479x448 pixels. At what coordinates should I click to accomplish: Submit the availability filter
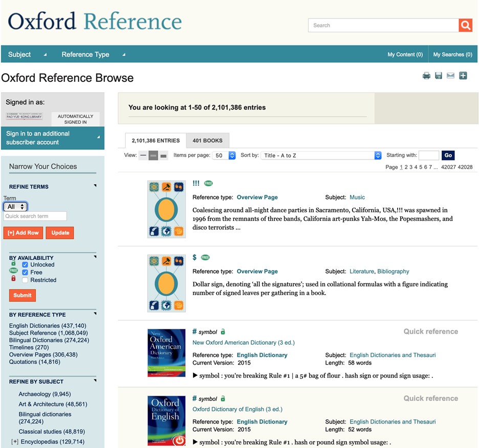coord(23,295)
